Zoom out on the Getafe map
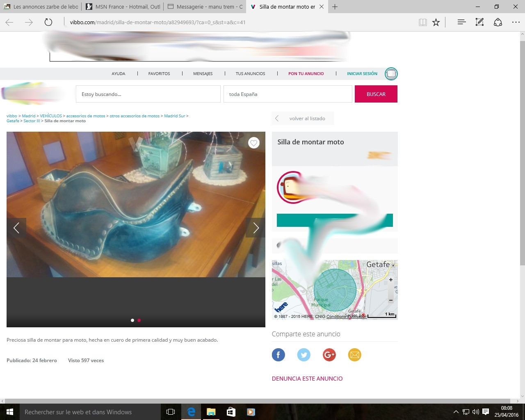This screenshot has height=420, width=525. [391, 300]
